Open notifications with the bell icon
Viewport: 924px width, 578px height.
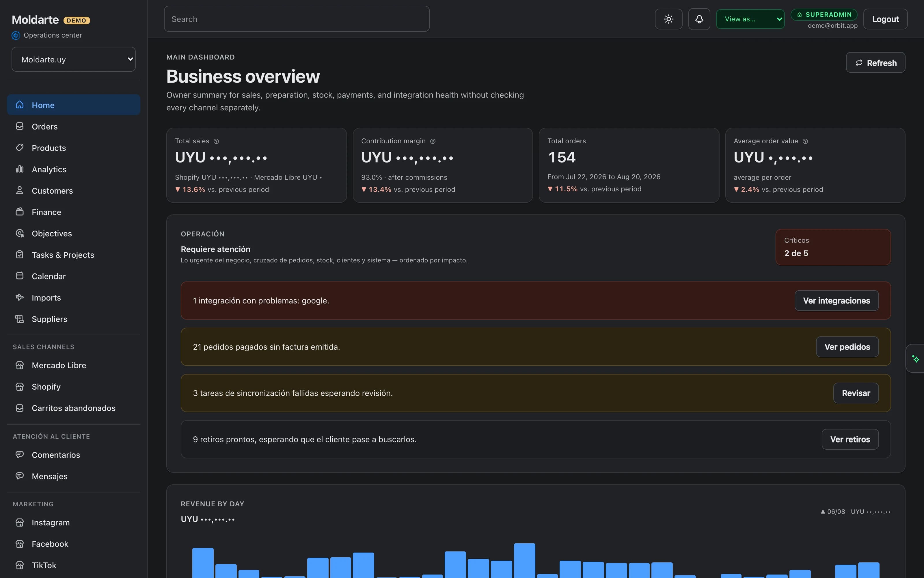pyautogui.click(x=699, y=19)
